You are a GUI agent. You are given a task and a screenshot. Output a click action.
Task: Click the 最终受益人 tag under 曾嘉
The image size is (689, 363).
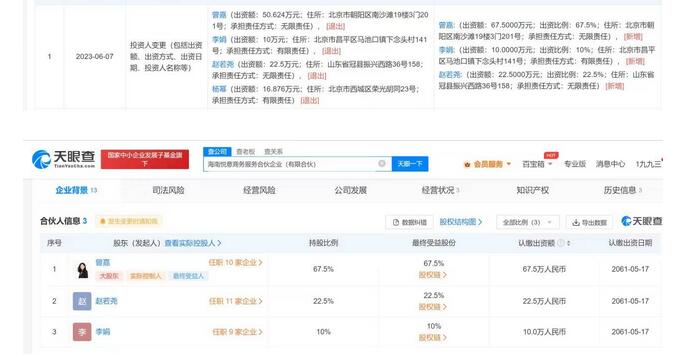pos(188,276)
